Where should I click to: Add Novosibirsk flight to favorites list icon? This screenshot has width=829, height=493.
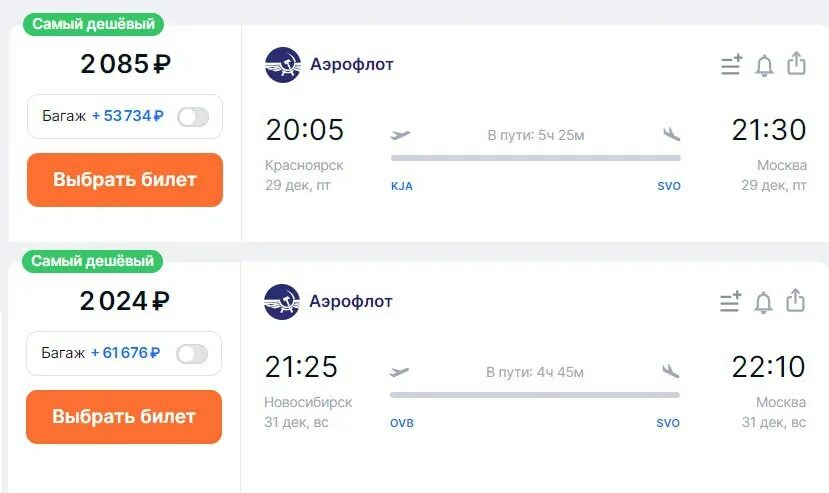pos(731,301)
